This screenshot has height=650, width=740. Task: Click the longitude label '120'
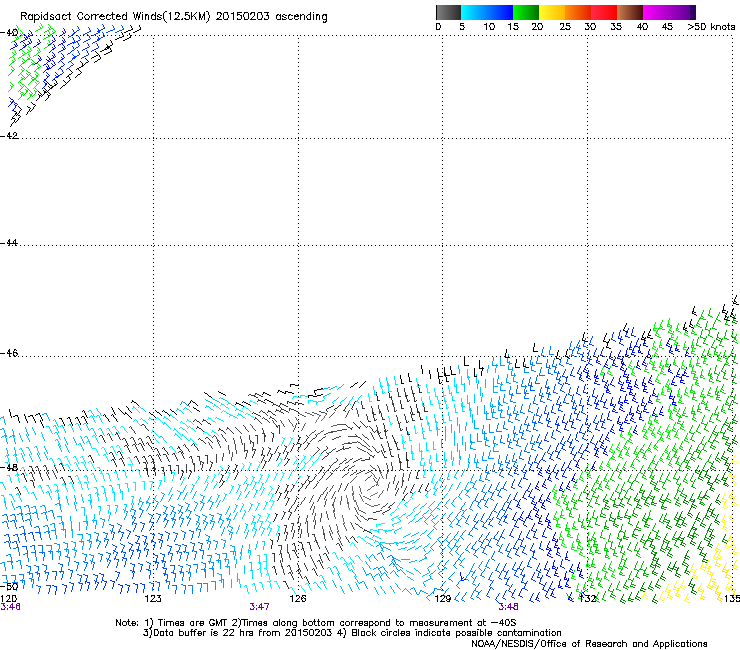pos(8,599)
